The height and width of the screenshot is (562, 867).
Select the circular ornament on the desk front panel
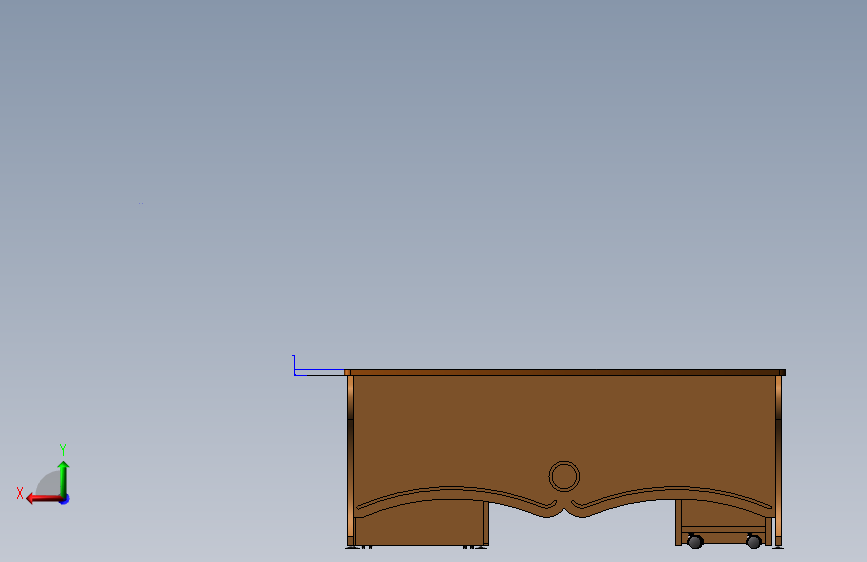click(x=564, y=476)
